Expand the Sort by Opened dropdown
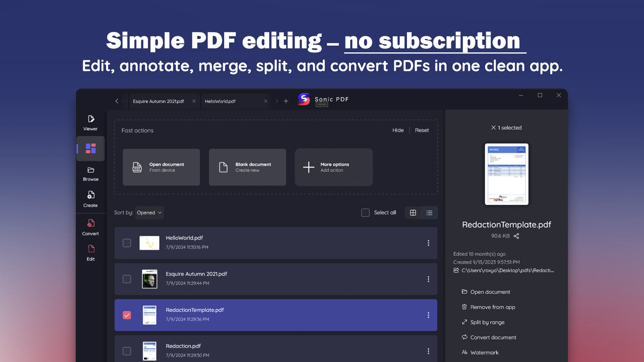 click(x=149, y=213)
